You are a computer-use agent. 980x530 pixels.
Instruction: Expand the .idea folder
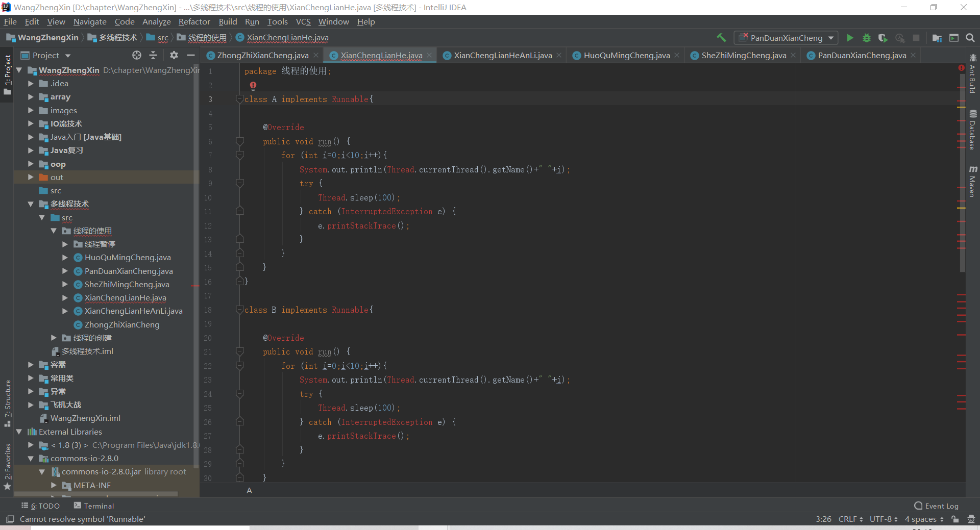[x=31, y=83]
